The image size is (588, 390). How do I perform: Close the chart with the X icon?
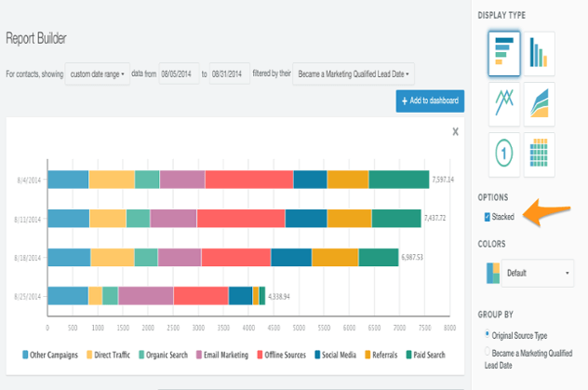click(455, 131)
